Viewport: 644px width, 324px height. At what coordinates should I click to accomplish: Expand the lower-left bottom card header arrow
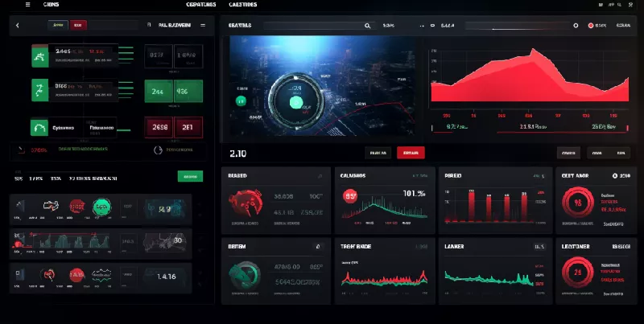[x=318, y=247]
